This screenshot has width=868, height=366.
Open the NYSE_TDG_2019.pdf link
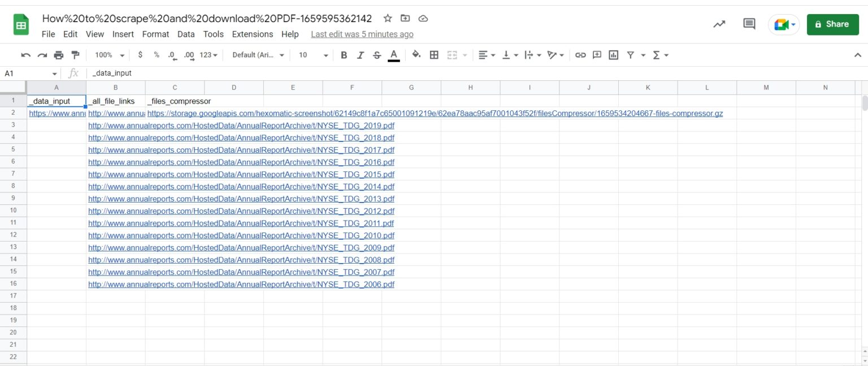(x=241, y=126)
